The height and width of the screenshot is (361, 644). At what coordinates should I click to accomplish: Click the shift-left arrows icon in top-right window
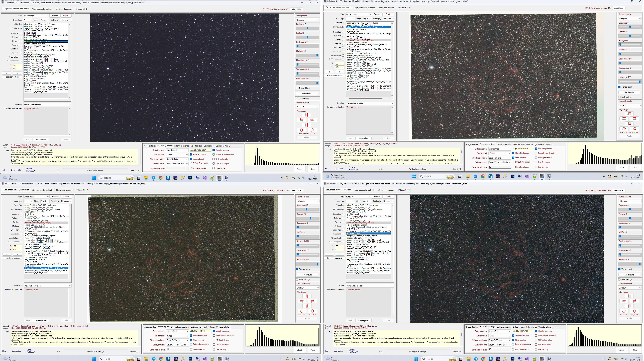point(624,119)
